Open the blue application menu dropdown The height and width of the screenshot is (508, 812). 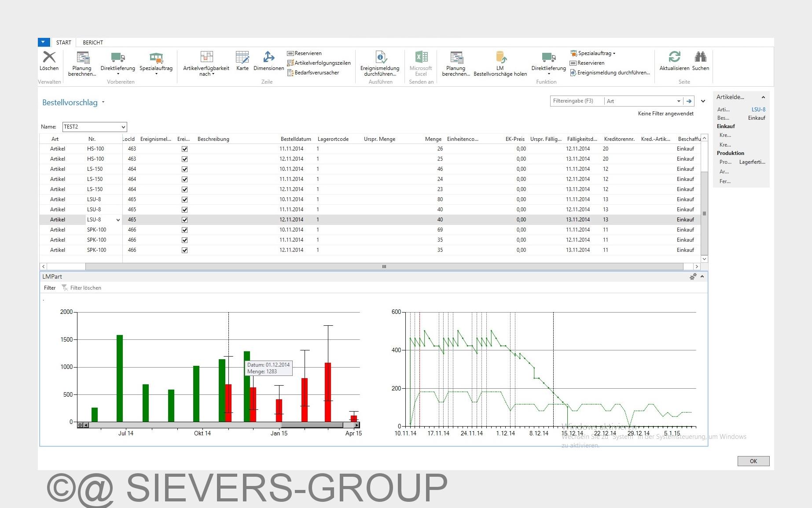pos(44,42)
